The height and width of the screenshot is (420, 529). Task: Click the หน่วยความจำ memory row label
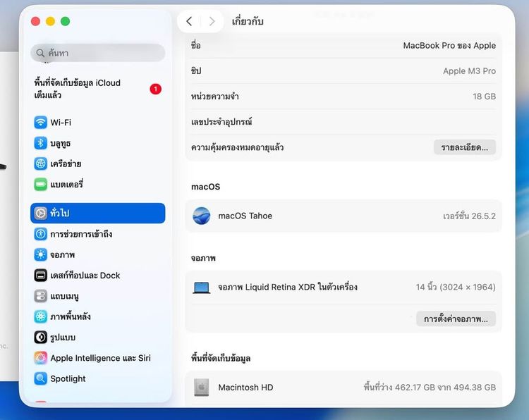pos(215,97)
